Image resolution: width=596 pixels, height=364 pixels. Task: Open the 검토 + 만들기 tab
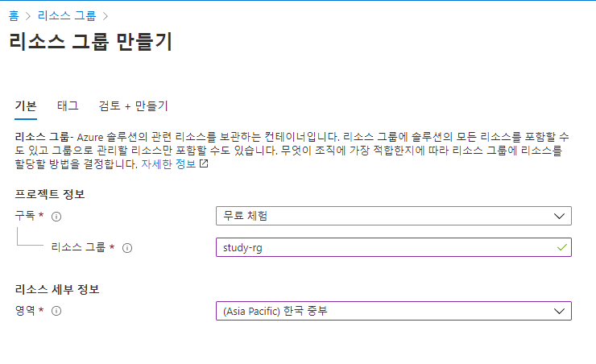pyautogui.click(x=133, y=105)
